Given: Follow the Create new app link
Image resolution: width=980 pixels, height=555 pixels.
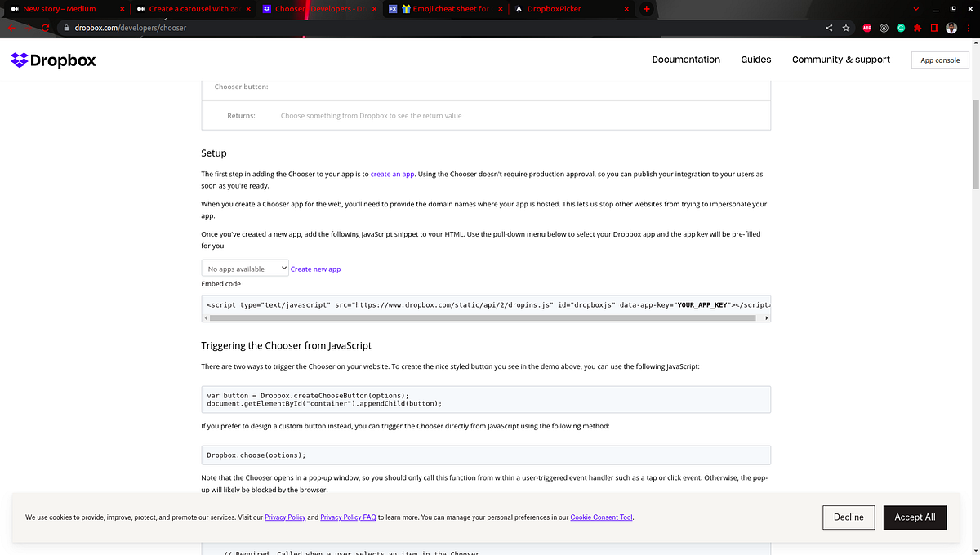Looking at the screenshot, I should (x=315, y=269).
